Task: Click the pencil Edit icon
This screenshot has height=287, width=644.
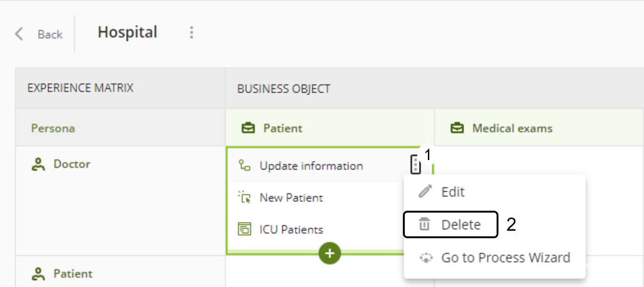Action: [425, 191]
